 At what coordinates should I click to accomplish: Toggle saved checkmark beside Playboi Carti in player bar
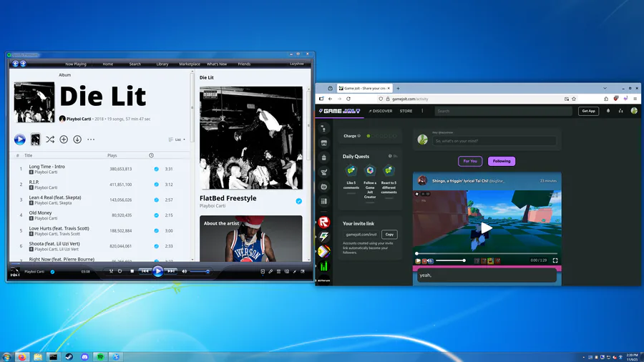[52, 272]
